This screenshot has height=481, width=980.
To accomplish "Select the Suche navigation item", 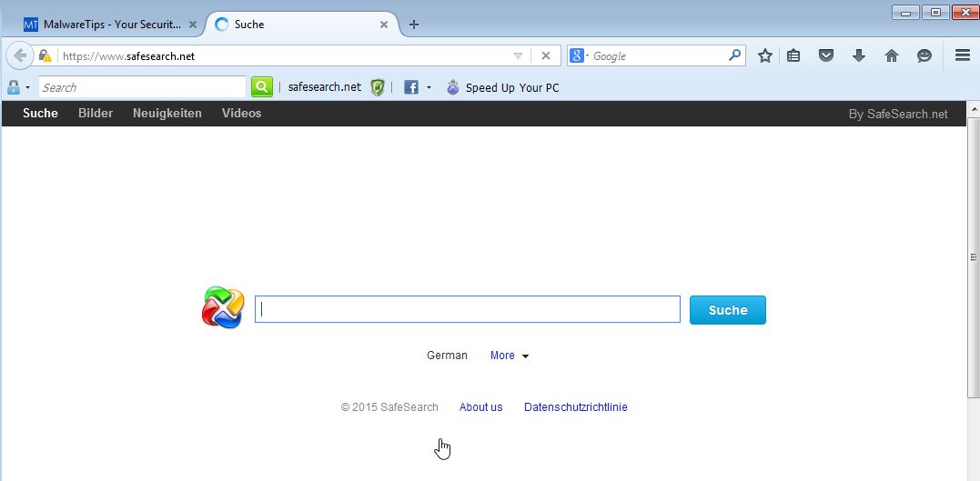I will (41, 113).
